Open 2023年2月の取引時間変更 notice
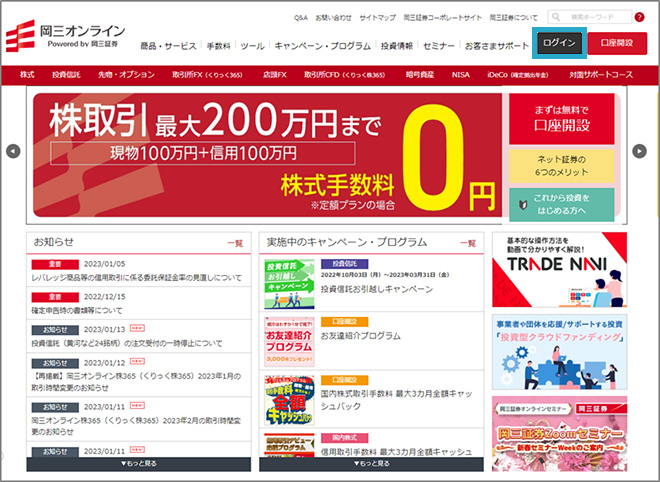 point(136,426)
